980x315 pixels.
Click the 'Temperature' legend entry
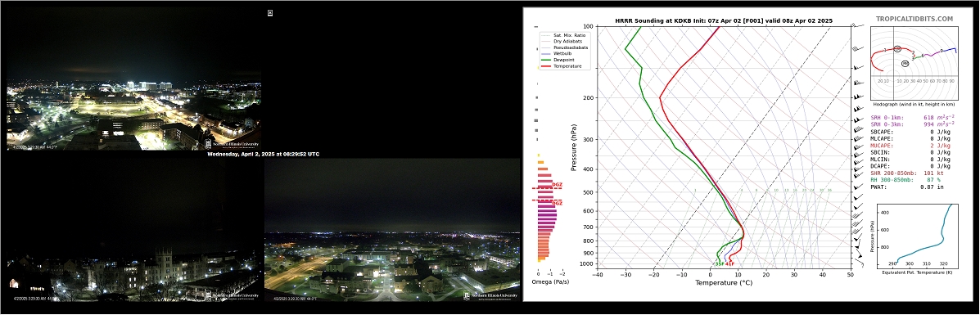567,66
